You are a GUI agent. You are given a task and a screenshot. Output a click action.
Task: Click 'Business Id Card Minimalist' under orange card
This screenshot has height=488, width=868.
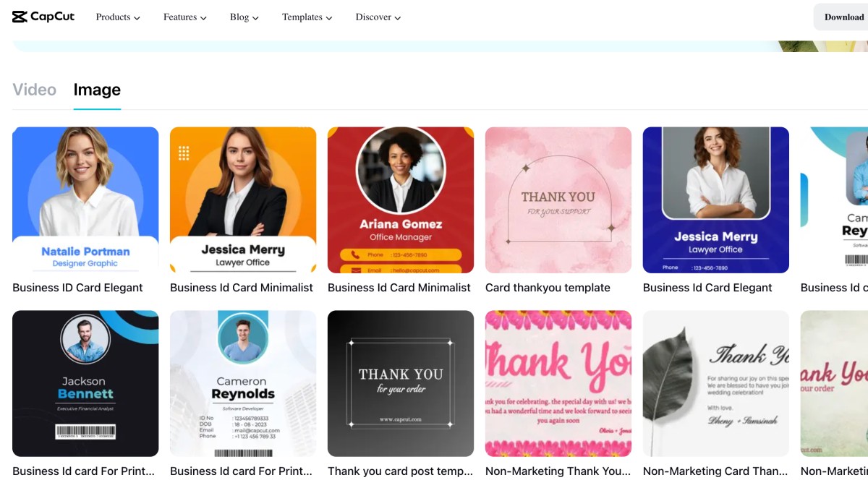pos(242,288)
